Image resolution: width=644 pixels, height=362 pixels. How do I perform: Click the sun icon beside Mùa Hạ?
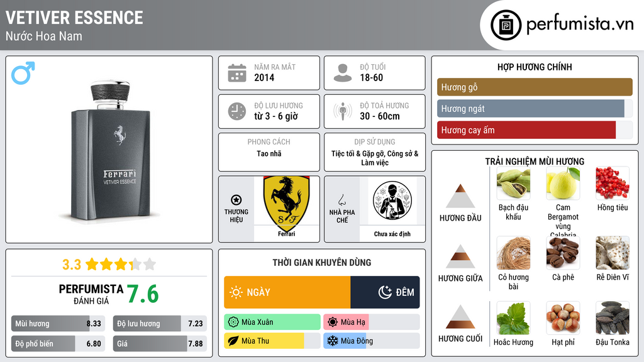(333, 322)
